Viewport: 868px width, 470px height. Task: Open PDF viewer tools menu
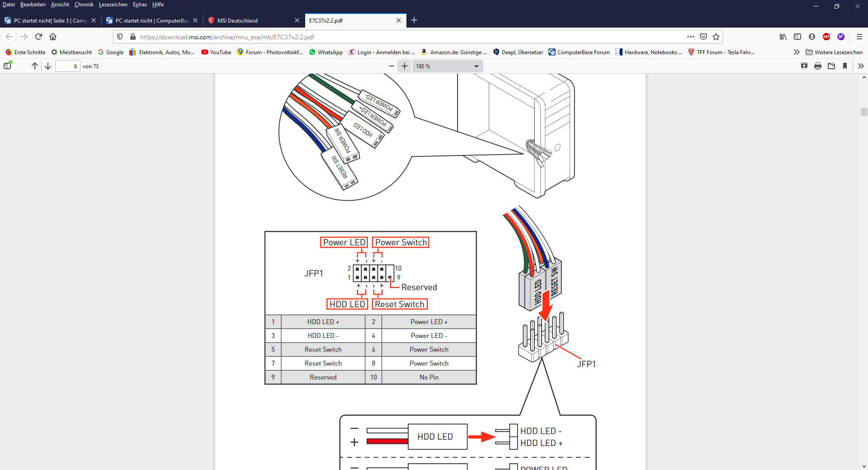tap(861, 66)
